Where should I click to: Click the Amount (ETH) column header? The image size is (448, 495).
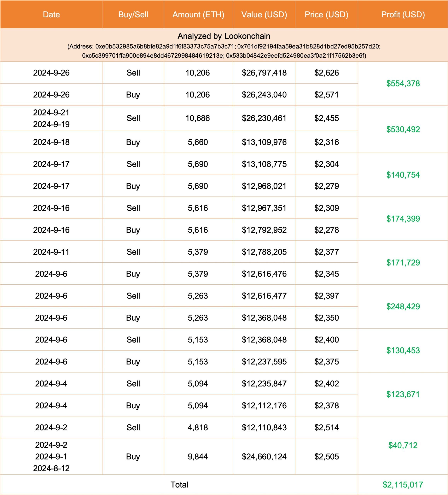pyautogui.click(x=198, y=15)
